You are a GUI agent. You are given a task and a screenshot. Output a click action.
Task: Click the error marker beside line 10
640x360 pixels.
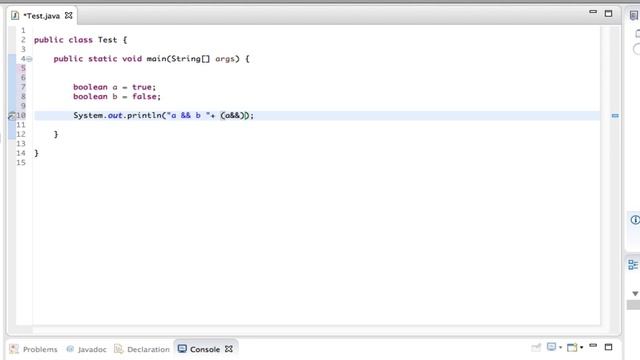click(x=11, y=116)
